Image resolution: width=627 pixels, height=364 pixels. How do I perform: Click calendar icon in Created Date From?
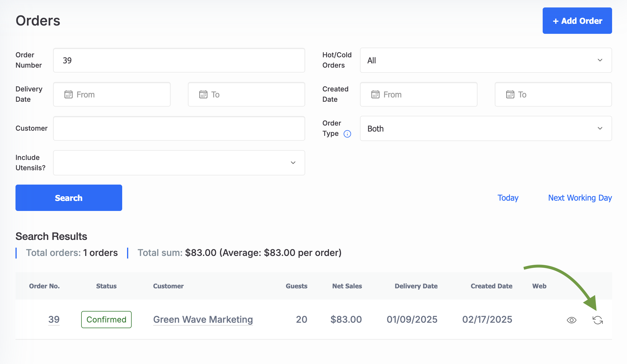(375, 95)
